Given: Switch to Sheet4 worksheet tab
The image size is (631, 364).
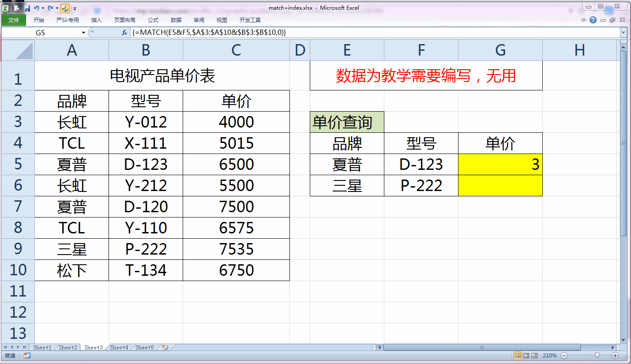Looking at the screenshot, I should tap(119, 348).
